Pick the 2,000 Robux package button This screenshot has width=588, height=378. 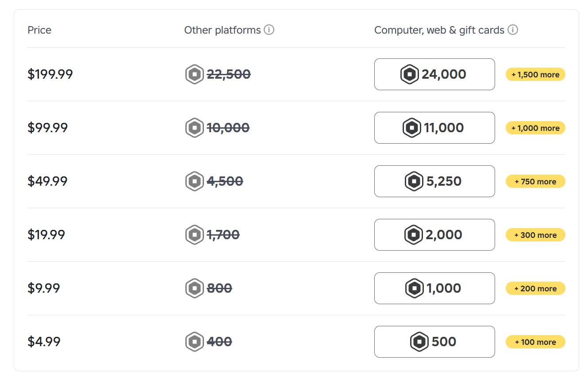434,235
